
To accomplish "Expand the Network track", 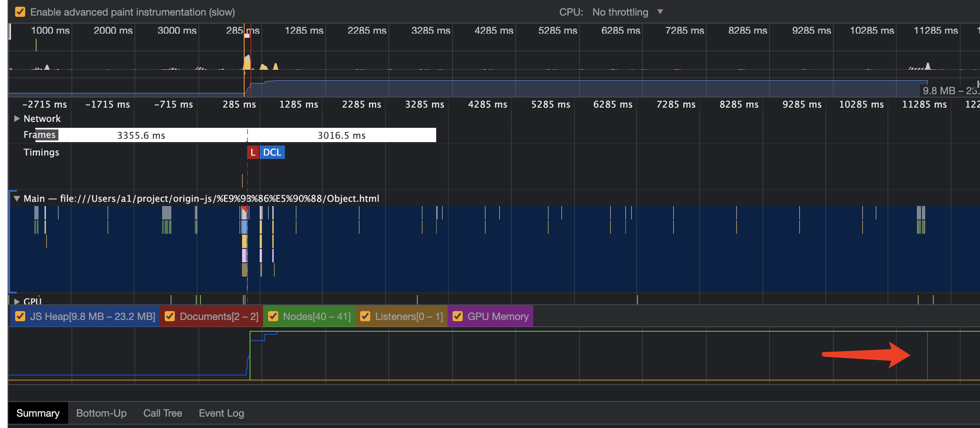I will [17, 119].
